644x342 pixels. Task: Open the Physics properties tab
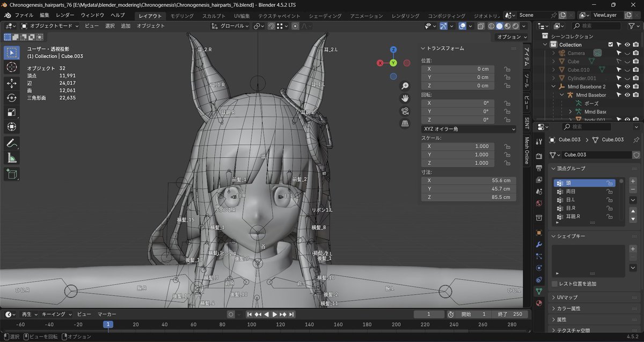pyautogui.click(x=539, y=267)
